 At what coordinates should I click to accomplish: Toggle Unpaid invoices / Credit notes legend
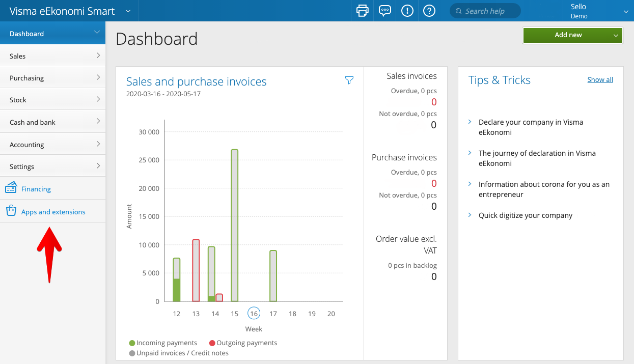click(x=178, y=353)
